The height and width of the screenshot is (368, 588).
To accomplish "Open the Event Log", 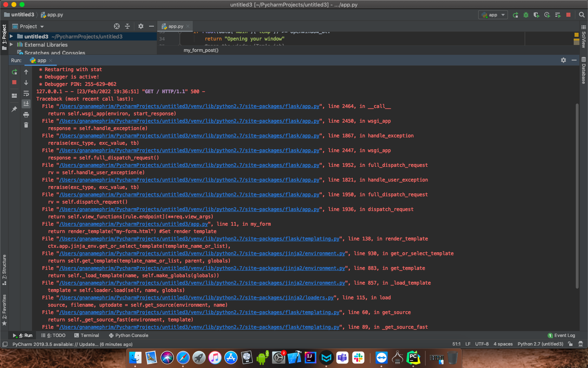I will [561, 335].
